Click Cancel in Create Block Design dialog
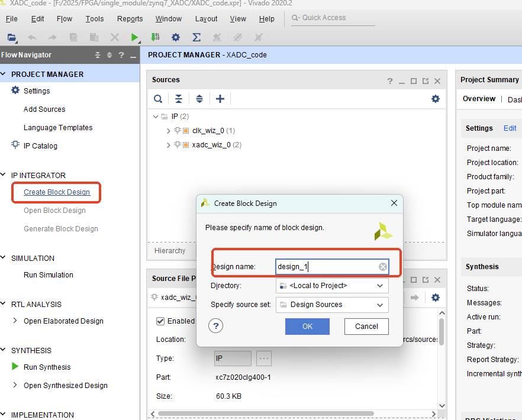This screenshot has height=420, width=522. pos(366,327)
